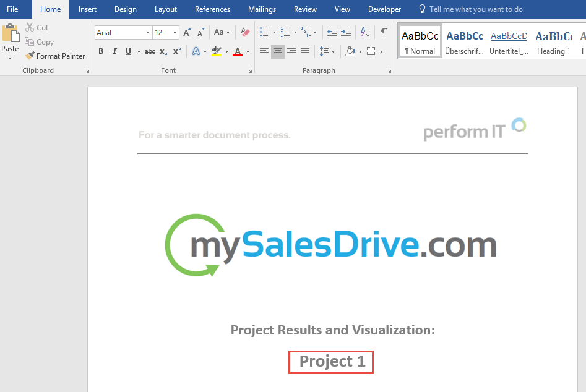Switch to the Insert tab
586x392 pixels.
87,9
